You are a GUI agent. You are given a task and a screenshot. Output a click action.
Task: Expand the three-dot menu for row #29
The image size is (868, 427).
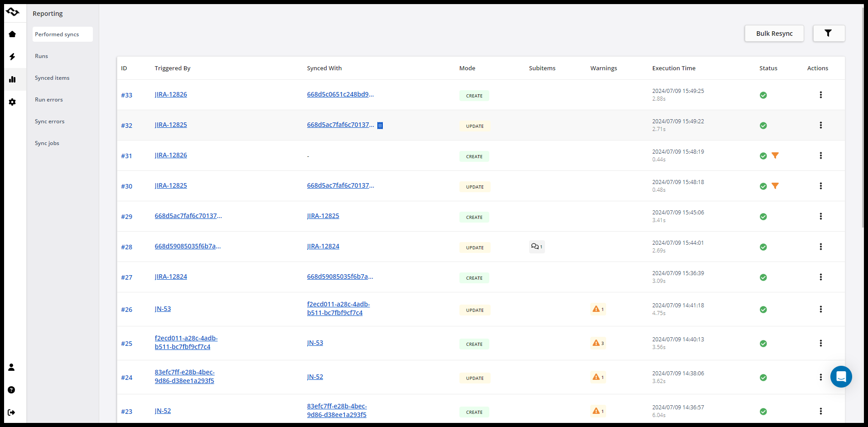[820, 216]
